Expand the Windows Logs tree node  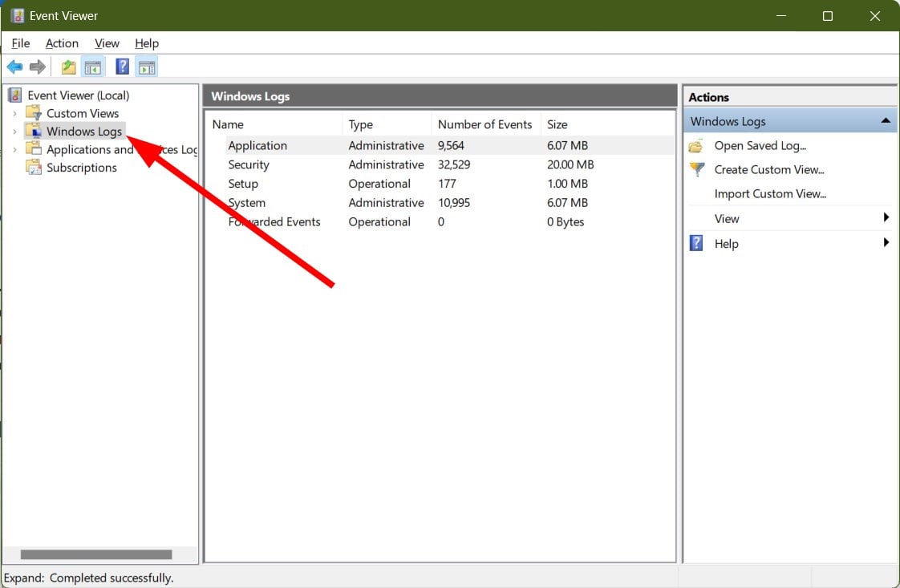point(14,132)
